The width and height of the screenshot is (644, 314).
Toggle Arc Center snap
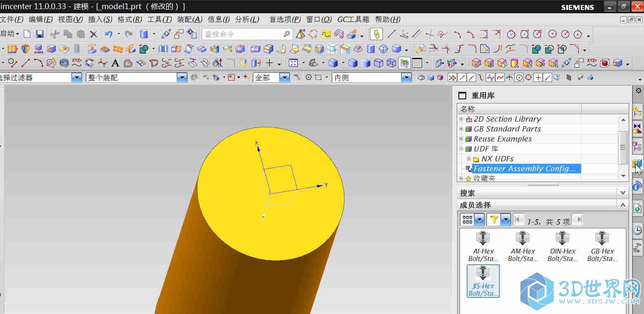519,77
